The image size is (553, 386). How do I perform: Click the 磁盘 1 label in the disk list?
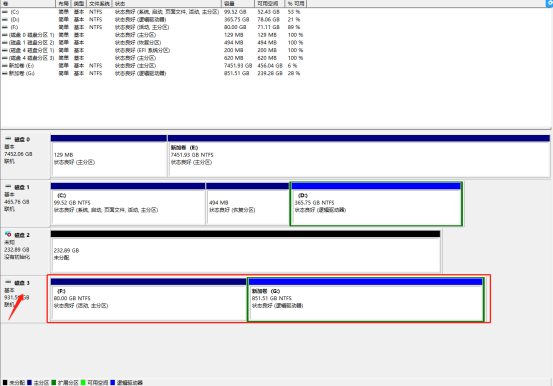coord(22,187)
